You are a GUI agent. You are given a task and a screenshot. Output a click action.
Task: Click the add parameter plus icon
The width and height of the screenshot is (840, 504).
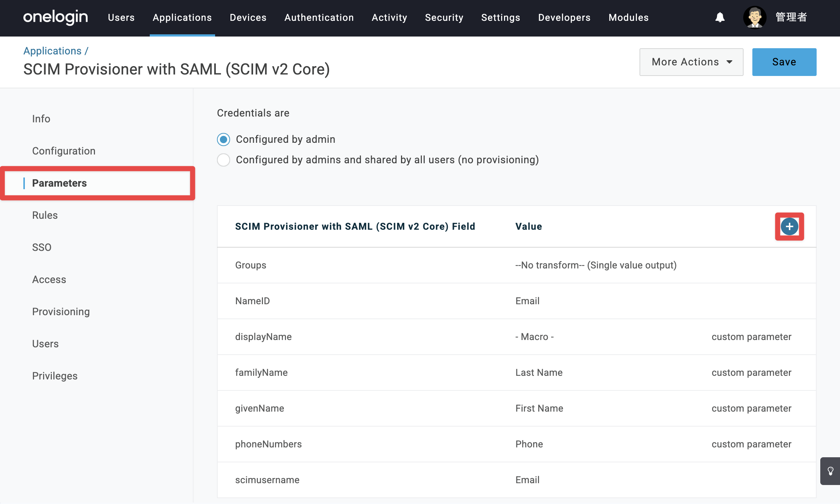(x=789, y=226)
